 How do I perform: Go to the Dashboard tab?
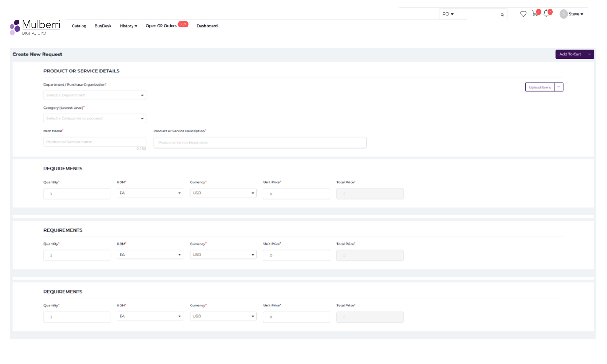coord(207,26)
